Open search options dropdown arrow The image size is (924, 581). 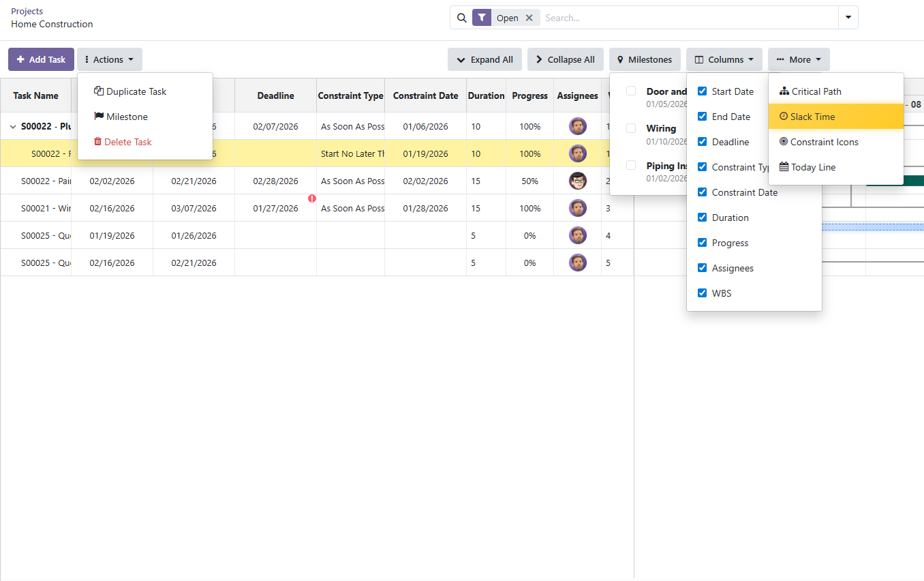[x=848, y=18]
